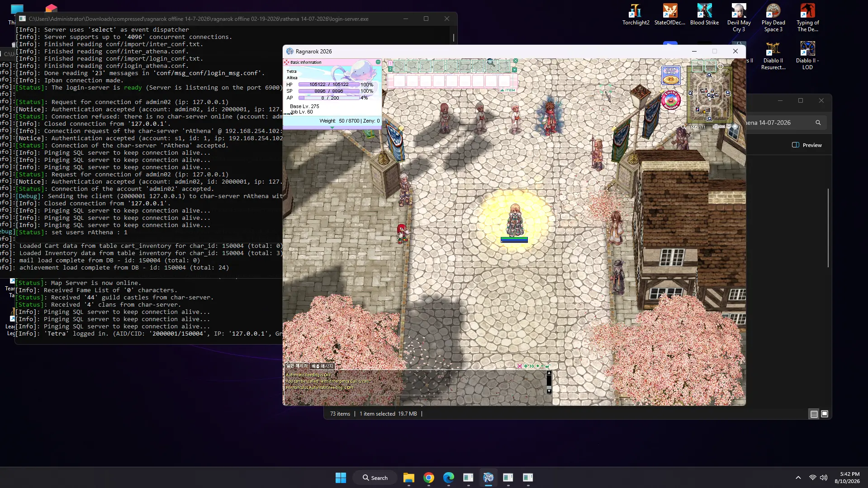Click the AP bar in Basic Information
This screenshot has width=868, height=488.
(329, 98)
